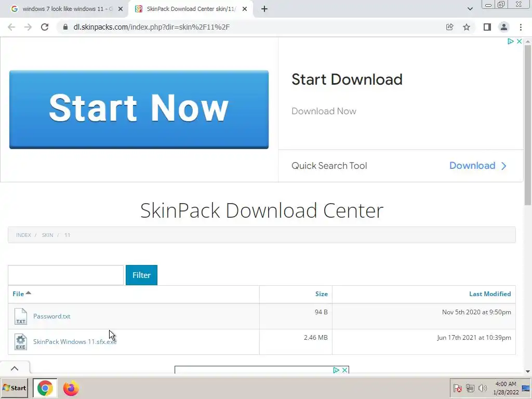Go forward to the next page
This screenshot has width=532, height=399.
tap(28, 27)
